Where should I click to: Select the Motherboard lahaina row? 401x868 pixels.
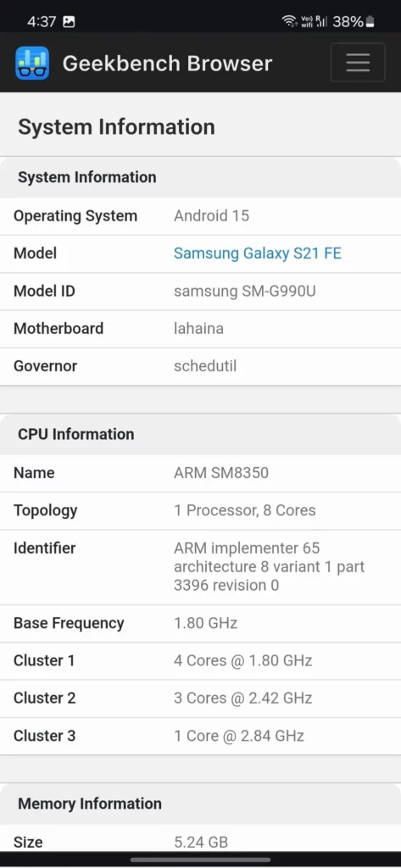pyautogui.click(x=200, y=328)
